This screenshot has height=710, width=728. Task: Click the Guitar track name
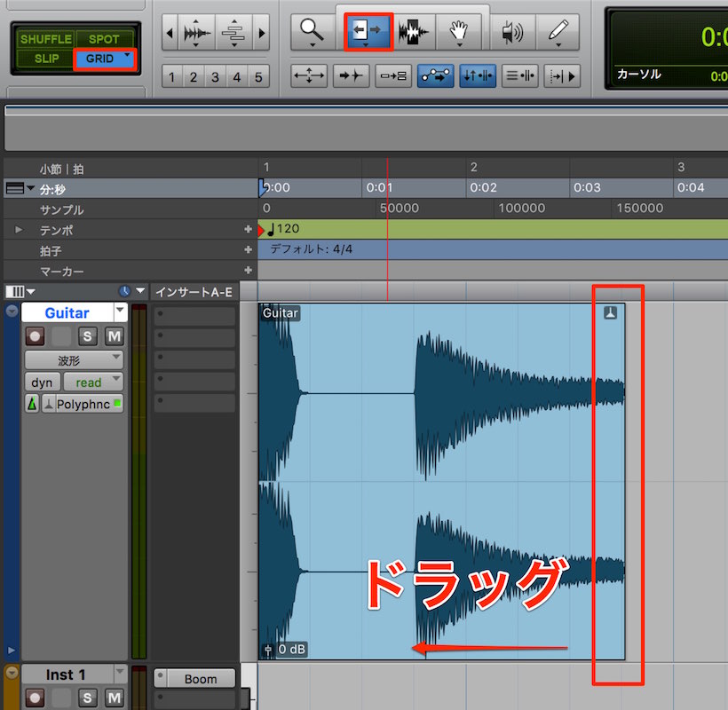pyautogui.click(x=67, y=312)
